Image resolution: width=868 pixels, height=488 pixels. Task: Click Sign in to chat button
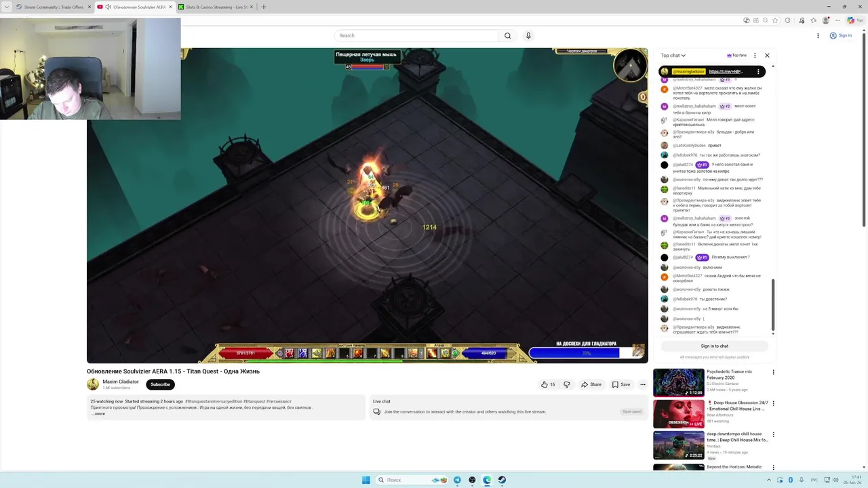pos(714,346)
